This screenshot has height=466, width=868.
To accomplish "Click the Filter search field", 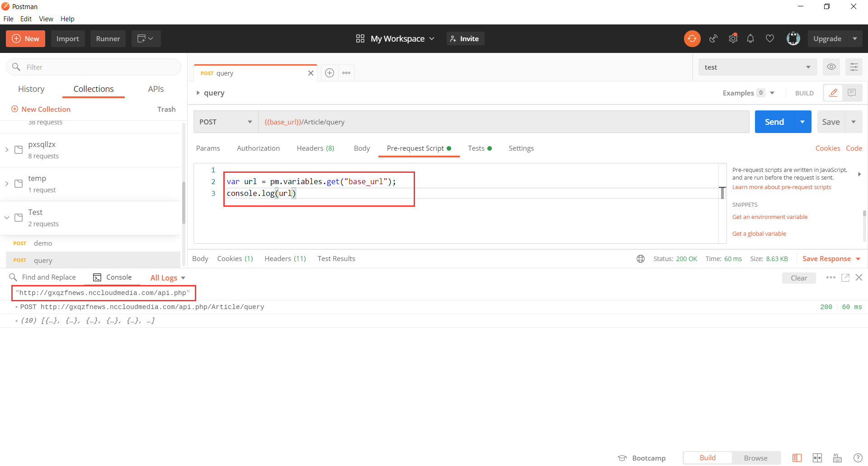I will [94, 67].
